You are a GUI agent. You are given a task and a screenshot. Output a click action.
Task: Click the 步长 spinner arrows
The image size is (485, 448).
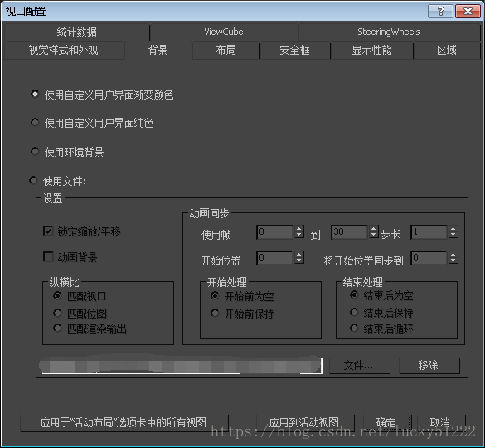(x=453, y=232)
